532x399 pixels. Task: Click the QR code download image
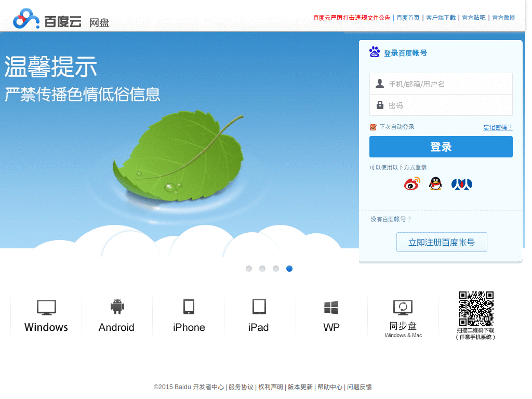point(476,309)
